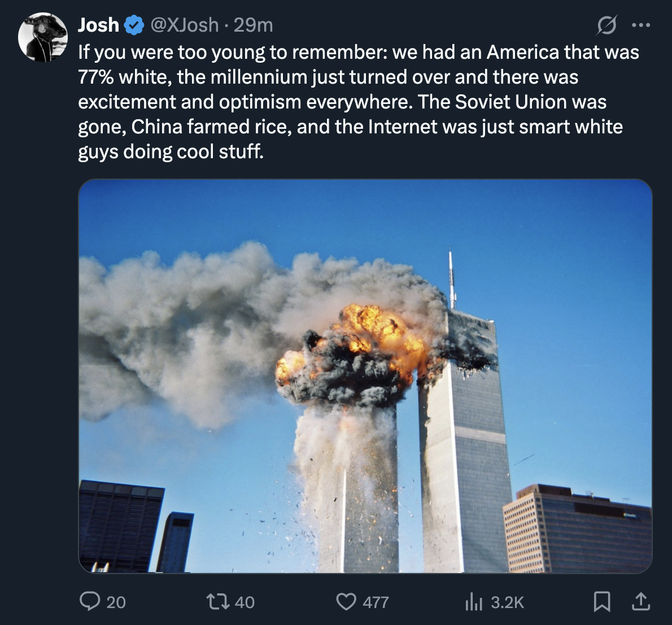Click the 3.2K views count
Image resolution: width=672 pixels, height=625 pixels.
(x=508, y=602)
